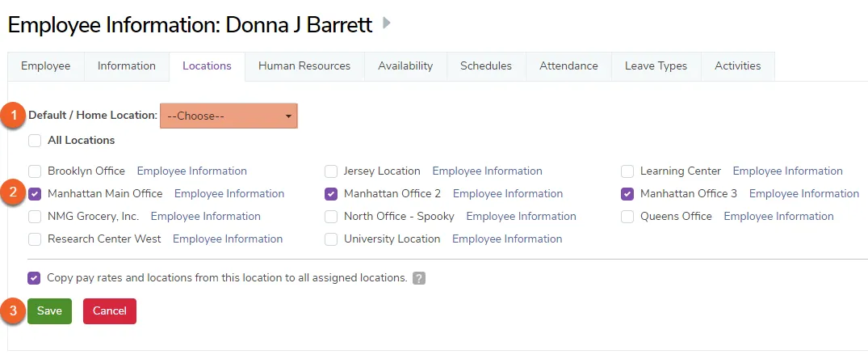
Task: Click the Brooklyn Office label text
Action: point(86,171)
